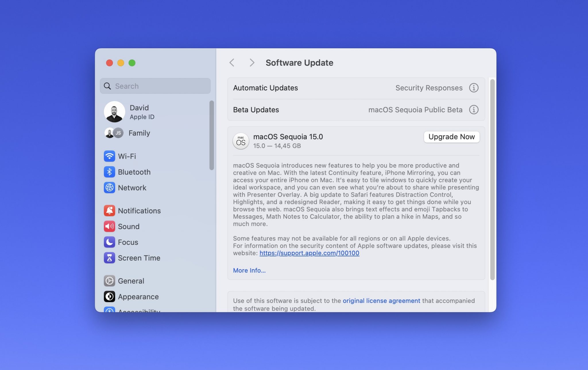Select David's Apple ID profile
Viewport: 588px width, 370px height.
pos(139,112)
